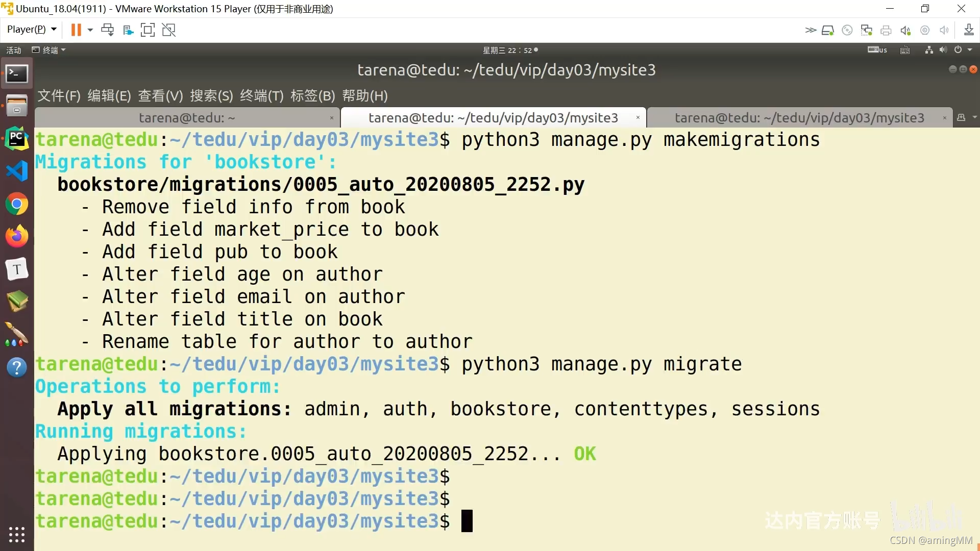This screenshot has width=980, height=551.
Task: Open Firefox from the dock
Action: (17, 236)
